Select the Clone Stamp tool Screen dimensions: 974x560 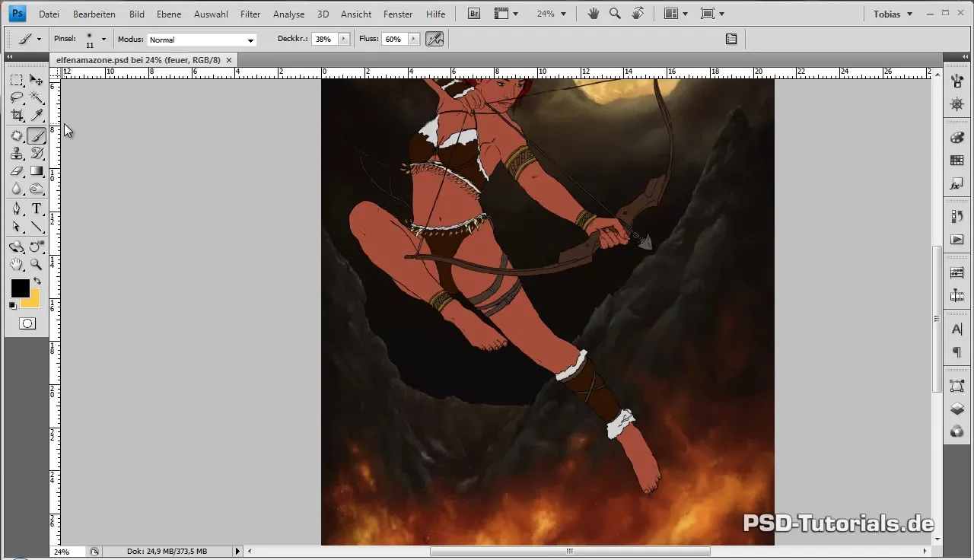click(x=17, y=154)
